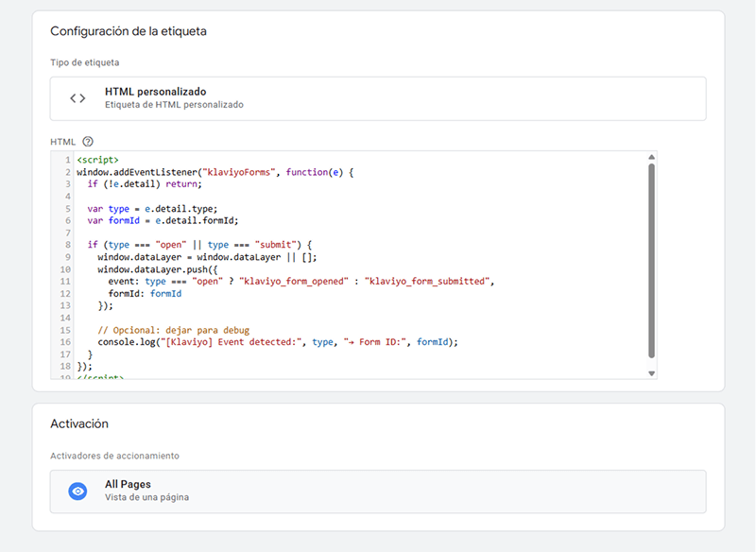Click the "Activación" section heading
756x552 pixels.
coord(79,423)
